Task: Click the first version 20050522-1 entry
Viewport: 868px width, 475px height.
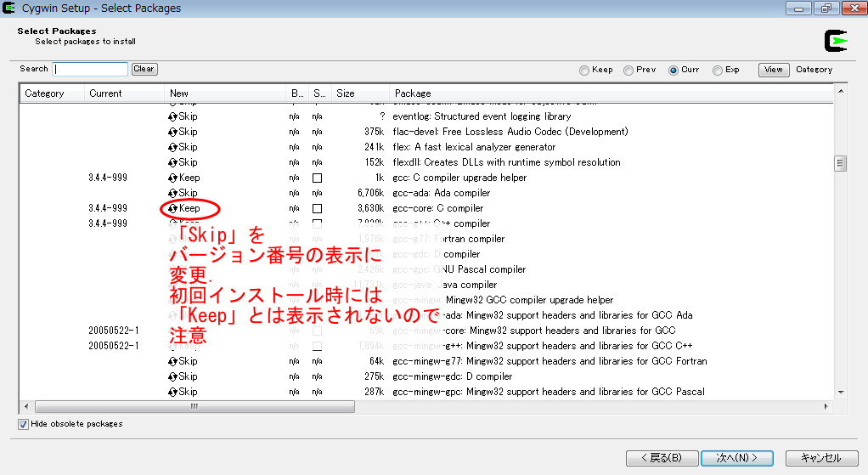Action: click(x=114, y=331)
